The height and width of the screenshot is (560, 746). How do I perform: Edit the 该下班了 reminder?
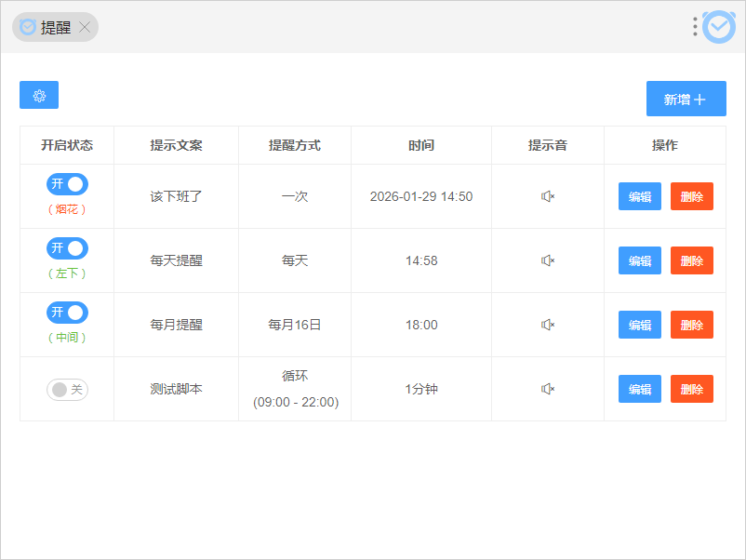point(640,196)
